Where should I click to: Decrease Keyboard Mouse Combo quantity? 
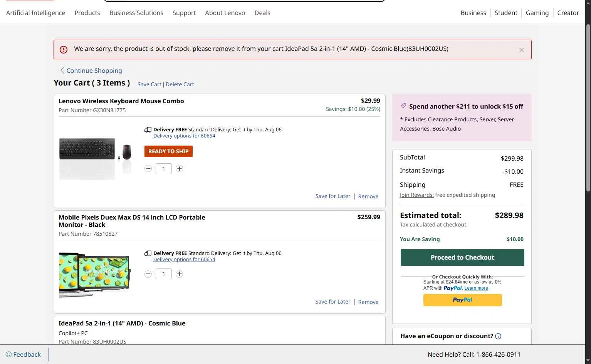click(x=148, y=169)
